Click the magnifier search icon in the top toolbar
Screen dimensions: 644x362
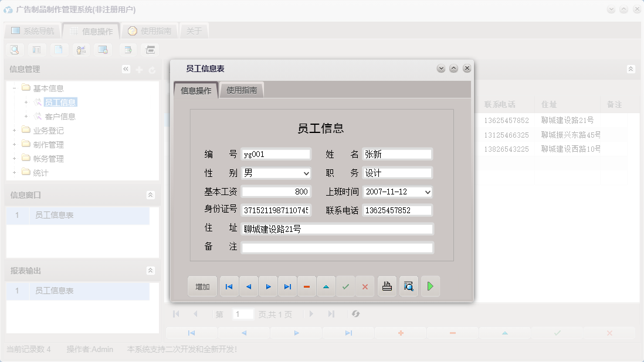[x=14, y=50]
